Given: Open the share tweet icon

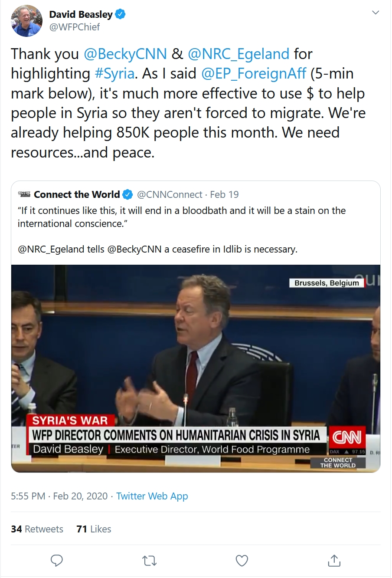Looking at the screenshot, I should (x=334, y=561).
